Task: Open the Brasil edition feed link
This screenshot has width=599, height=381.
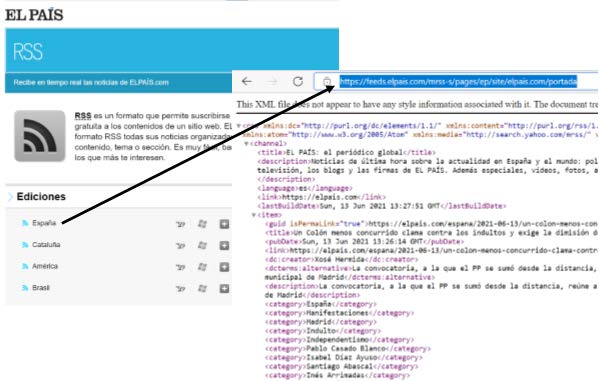Action: pos(41,288)
